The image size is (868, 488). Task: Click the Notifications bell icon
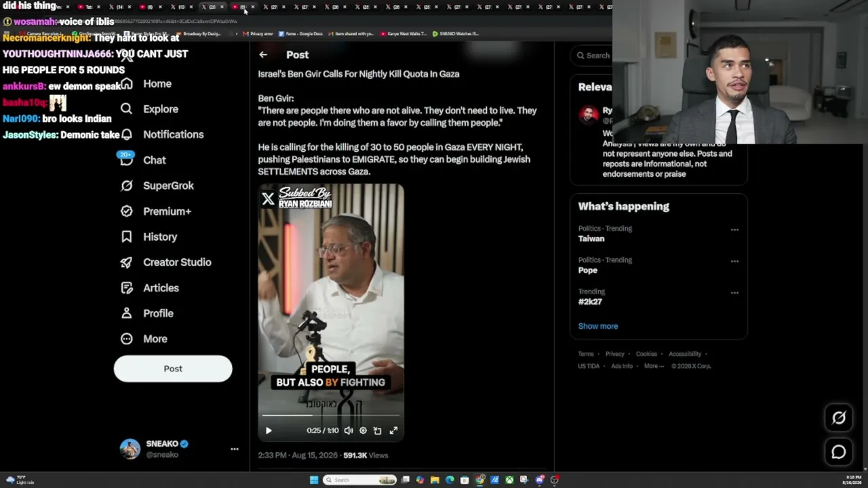tap(126, 134)
